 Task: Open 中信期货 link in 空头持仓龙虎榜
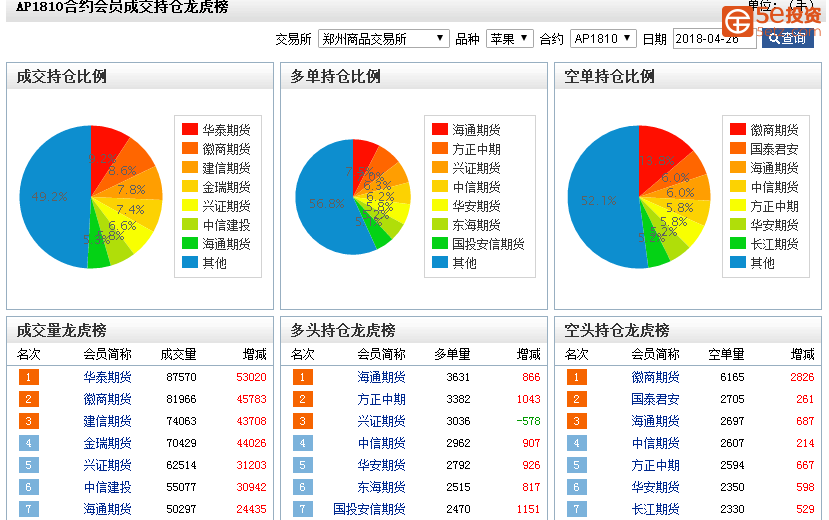click(x=655, y=443)
